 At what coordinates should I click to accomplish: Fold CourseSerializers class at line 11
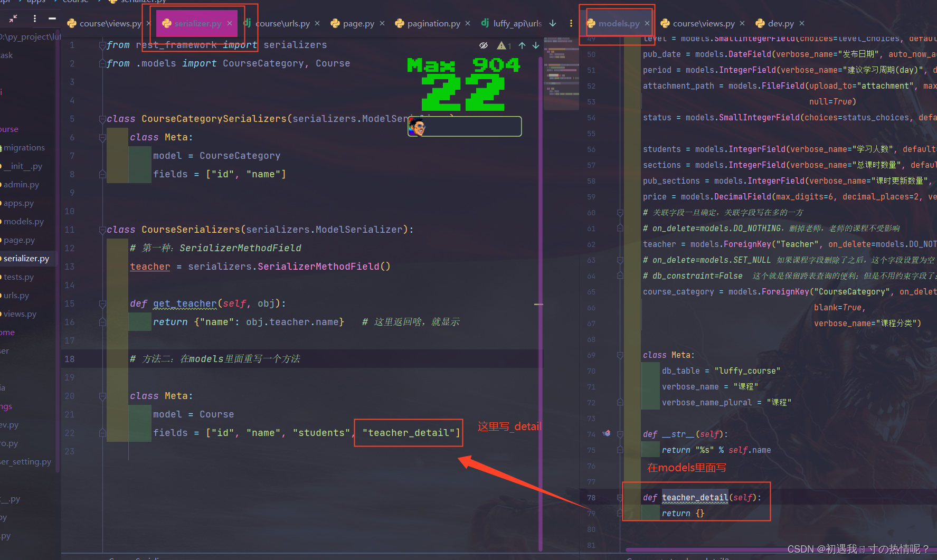pos(102,230)
